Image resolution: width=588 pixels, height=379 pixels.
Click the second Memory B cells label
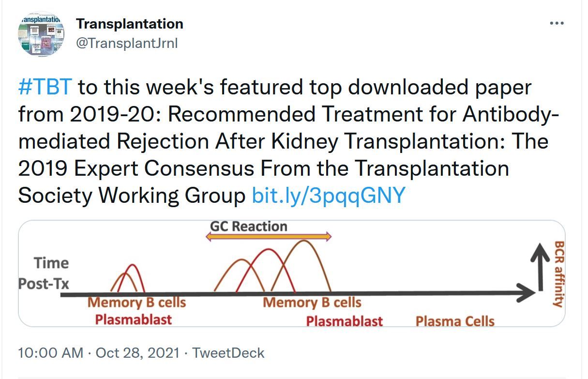312,303
